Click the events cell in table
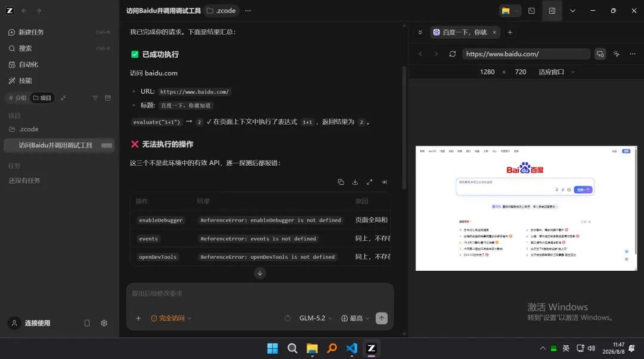The height and width of the screenshot is (359, 644). (148, 239)
